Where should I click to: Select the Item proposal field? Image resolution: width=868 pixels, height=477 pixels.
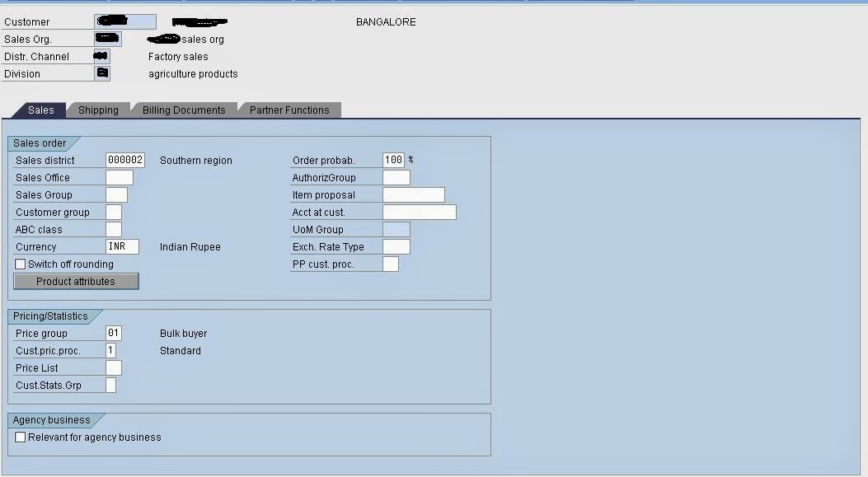[x=416, y=194]
